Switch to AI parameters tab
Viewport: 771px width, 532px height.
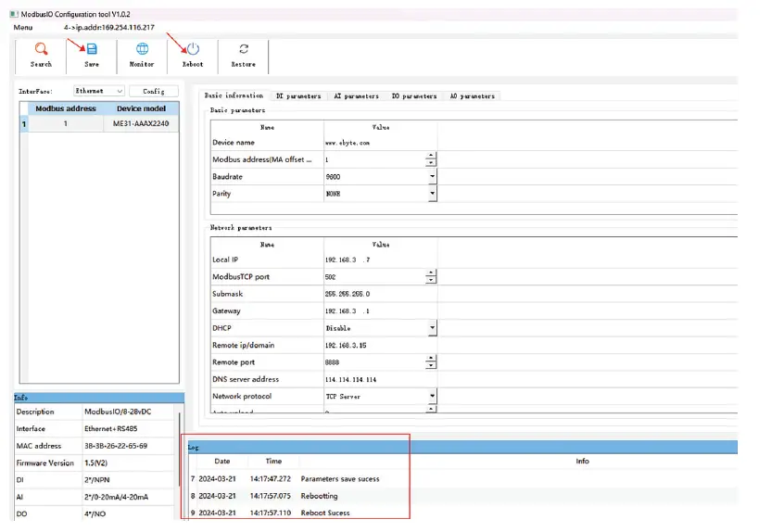356,95
